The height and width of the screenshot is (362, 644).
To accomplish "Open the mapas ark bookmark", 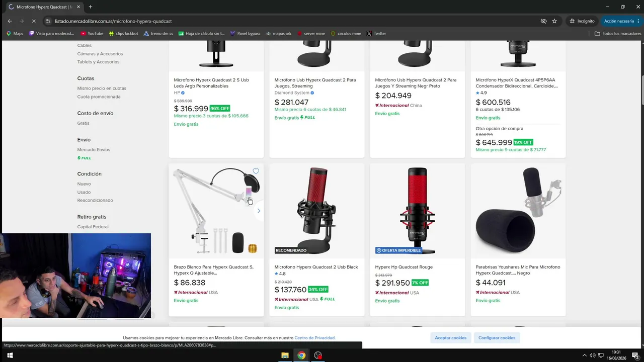I will (279, 34).
